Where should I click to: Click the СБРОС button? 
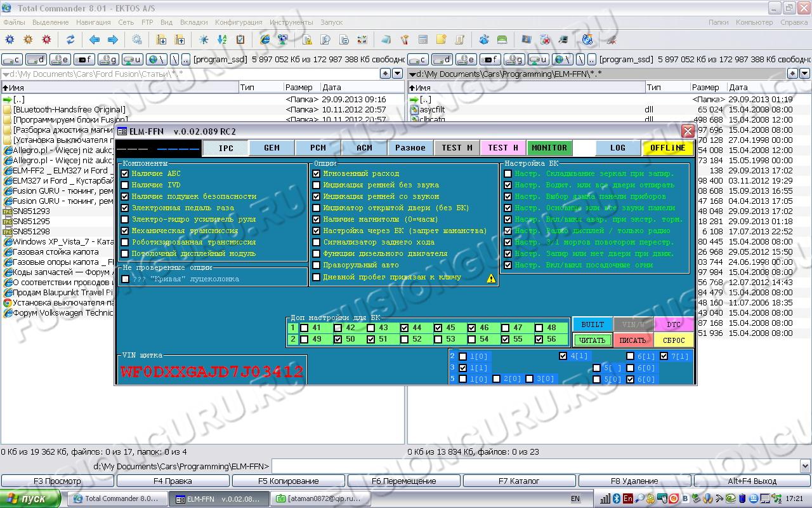[x=674, y=340]
